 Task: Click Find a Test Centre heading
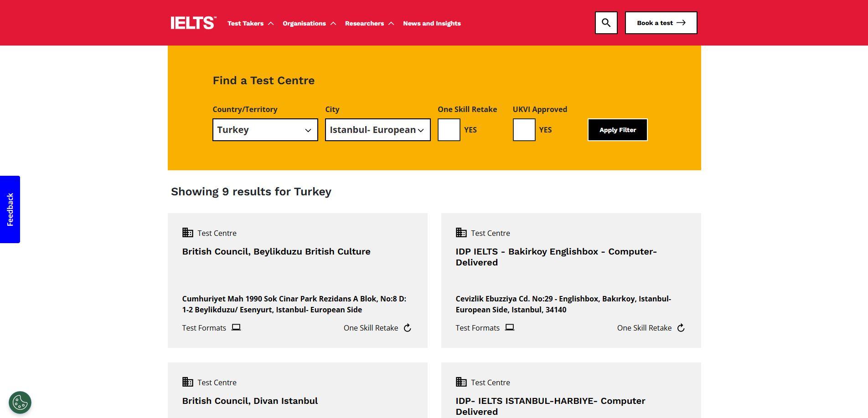[263, 81]
